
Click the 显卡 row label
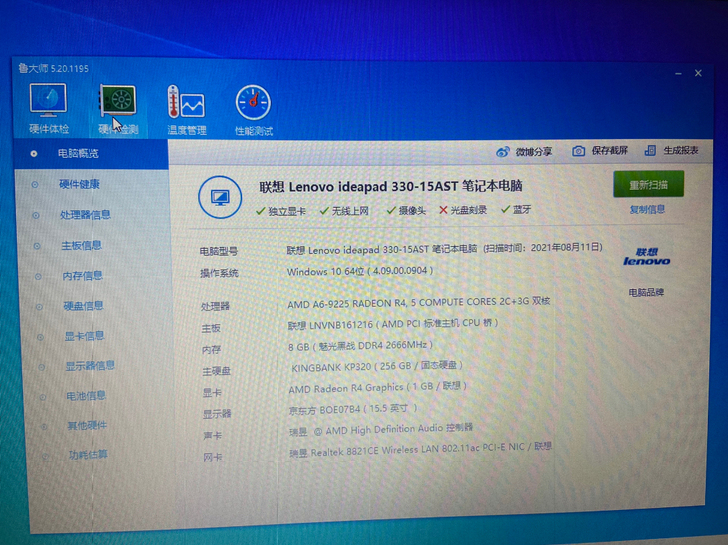coord(212,393)
